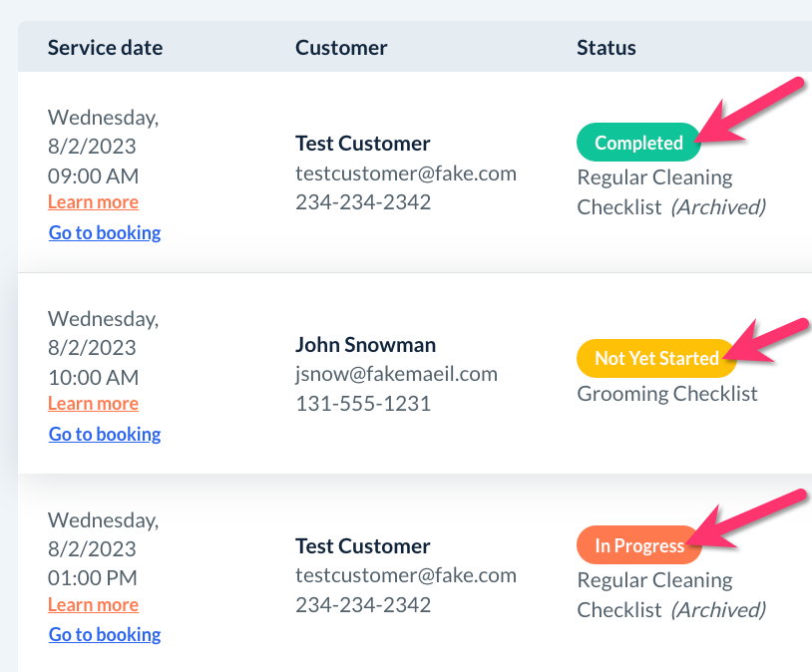Click phone number 131-555-1231
The height and width of the screenshot is (672, 812).
click(x=363, y=405)
